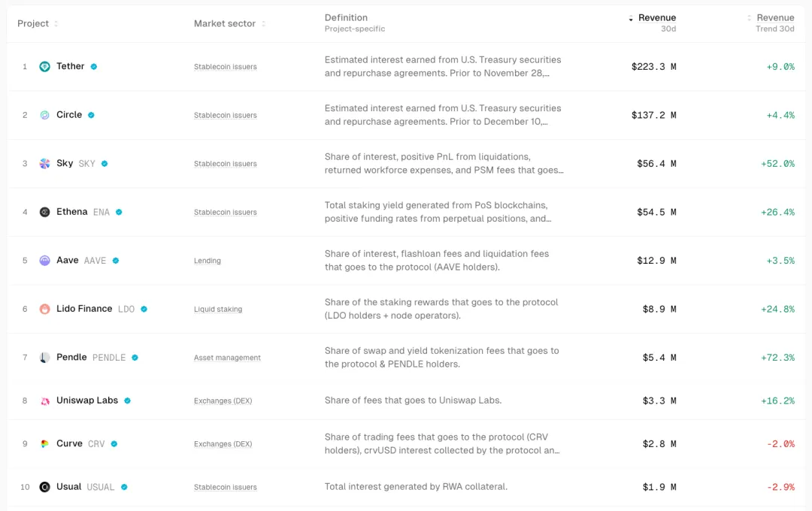Screen dimensions: 812x511
Task: Click the Lending market sector link
Action: [208, 261]
